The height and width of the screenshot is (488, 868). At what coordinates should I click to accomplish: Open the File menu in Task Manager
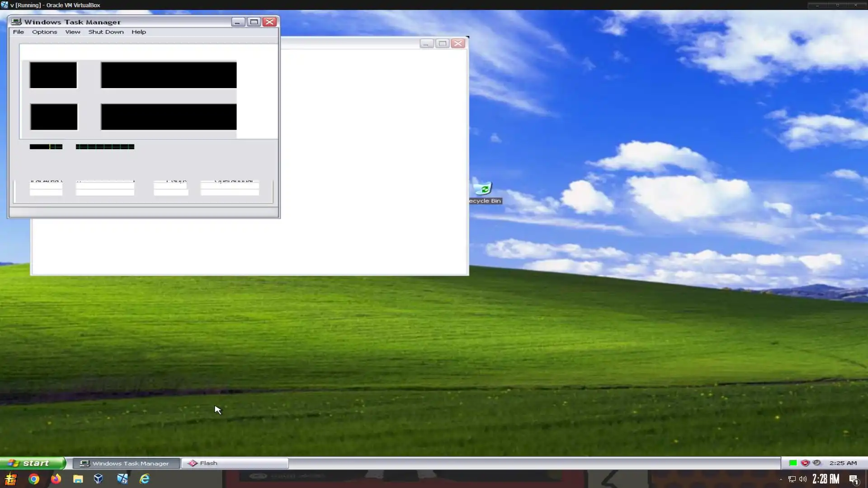19,32
